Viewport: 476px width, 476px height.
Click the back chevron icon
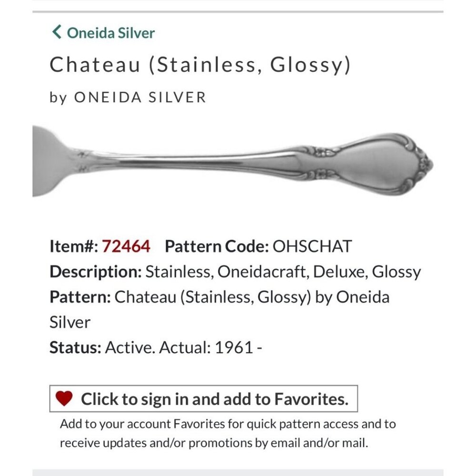pyautogui.click(x=57, y=33)
